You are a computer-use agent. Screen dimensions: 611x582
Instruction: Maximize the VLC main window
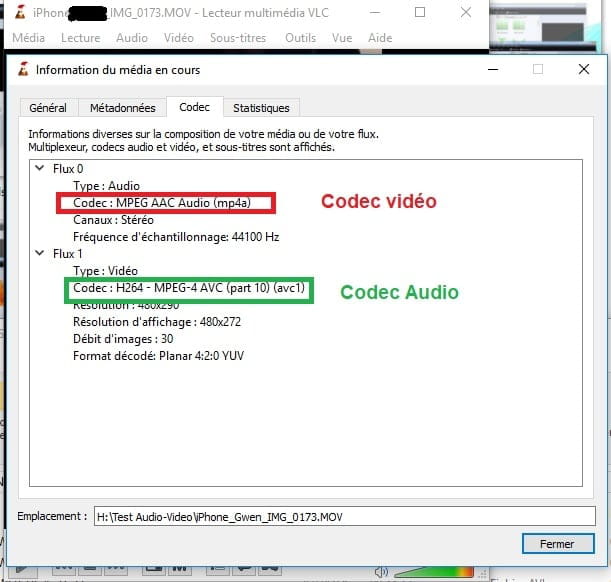[420, 12]
